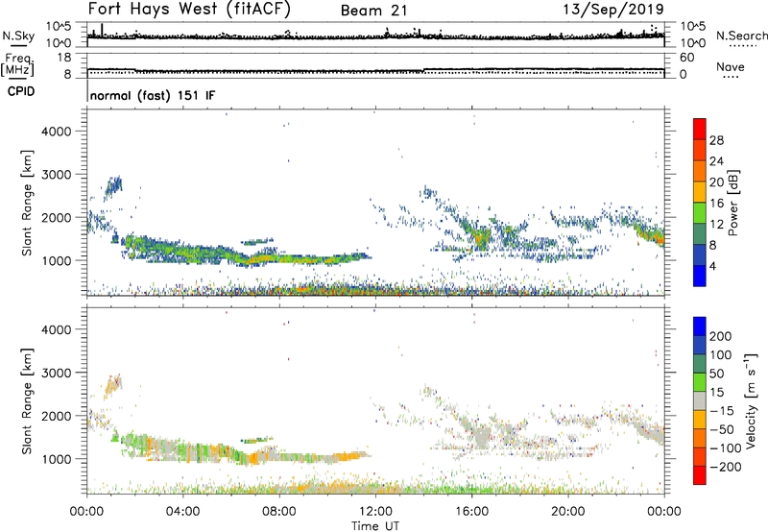Viewport: 768px width, 532px height.
Task: Click the 24 label on the power colorbar
Action: [x=716, y=161]
